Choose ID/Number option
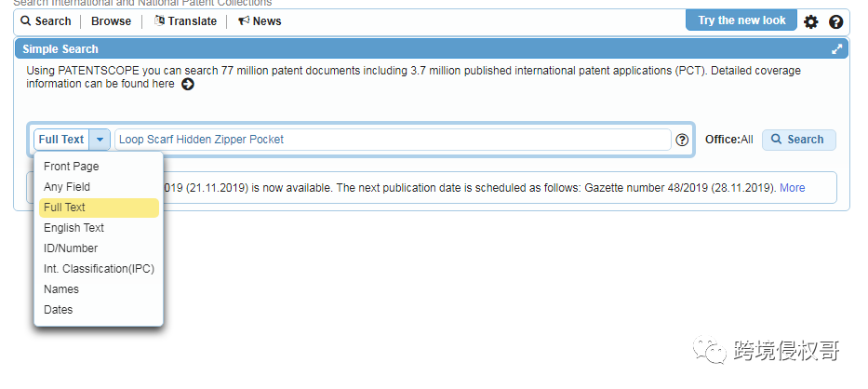This screenshot has width=868, height=389. (x=99, y=248)
